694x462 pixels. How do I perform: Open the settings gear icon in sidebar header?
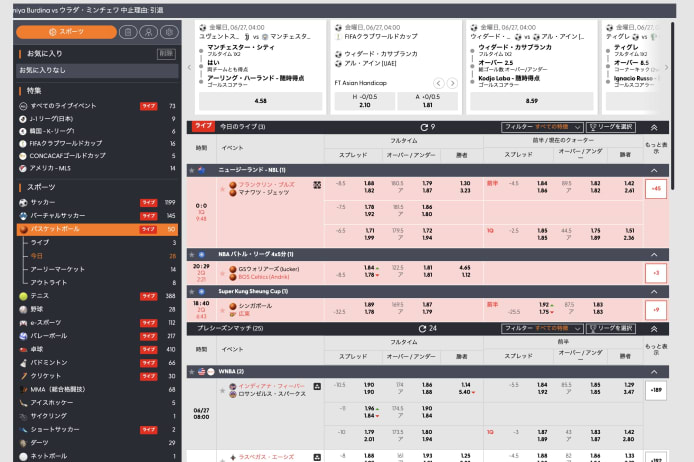pyautogui.click(x=169, y=32)
